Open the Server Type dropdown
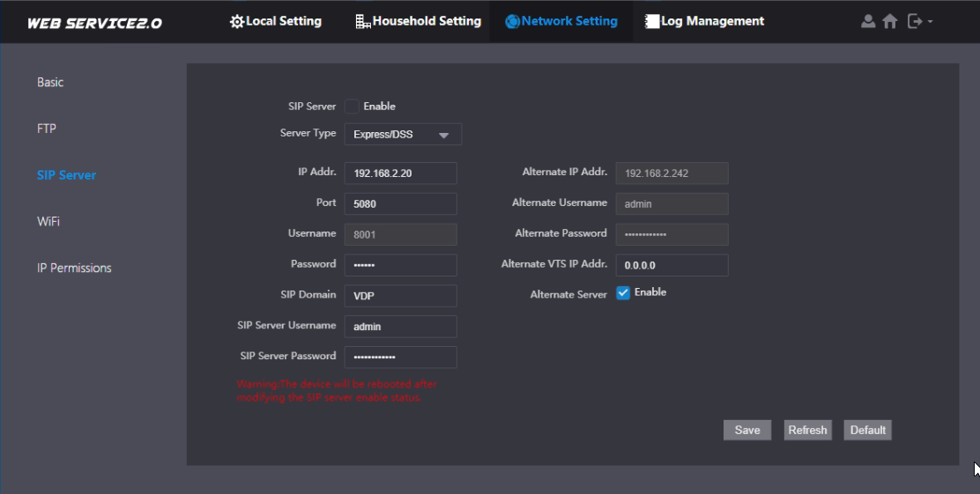This screenshot has height=494, width=980. click(x=402, y=135)
